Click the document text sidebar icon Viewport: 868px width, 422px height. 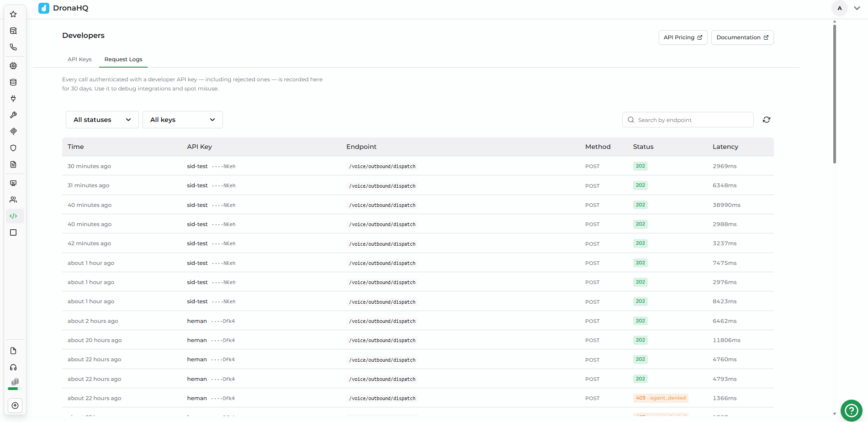point(13,164)
